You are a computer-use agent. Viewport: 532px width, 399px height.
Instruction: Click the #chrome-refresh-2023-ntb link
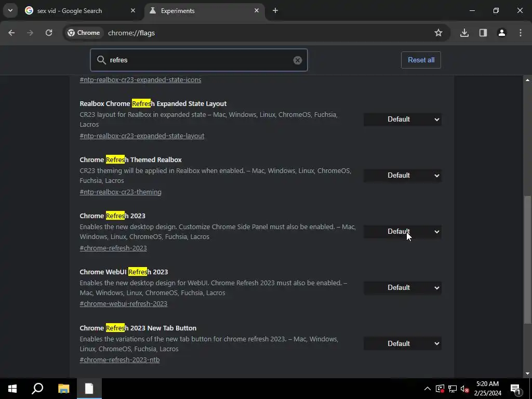[x=120, y=360]
